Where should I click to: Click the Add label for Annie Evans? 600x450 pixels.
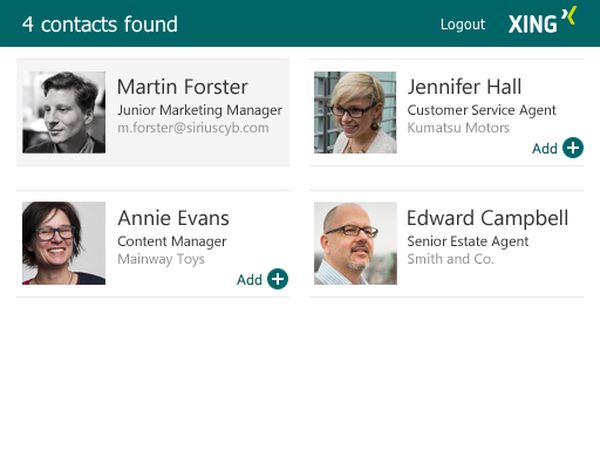coord(249,280)
